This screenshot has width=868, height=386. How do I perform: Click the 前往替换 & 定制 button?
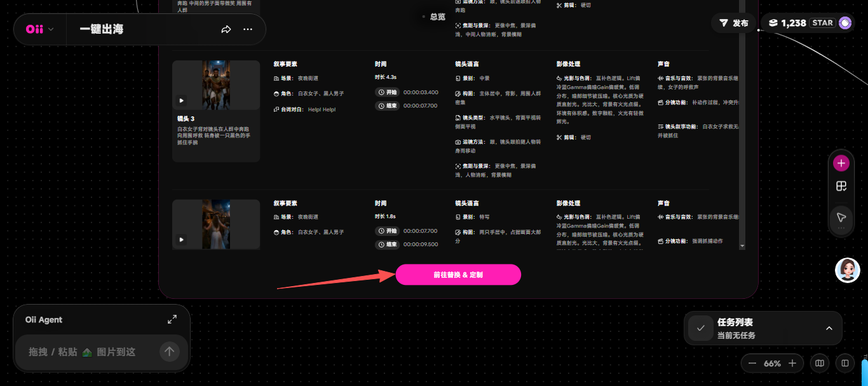458,275
